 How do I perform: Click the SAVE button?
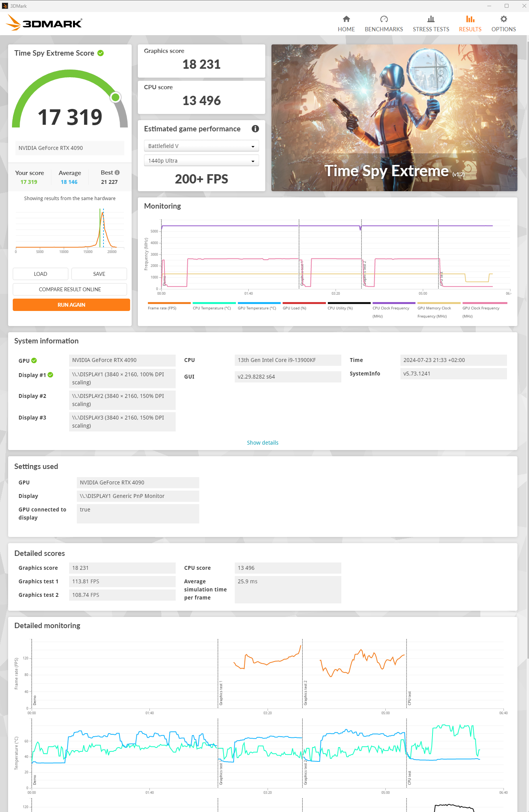pyautogui.click(x=99, y=274)
